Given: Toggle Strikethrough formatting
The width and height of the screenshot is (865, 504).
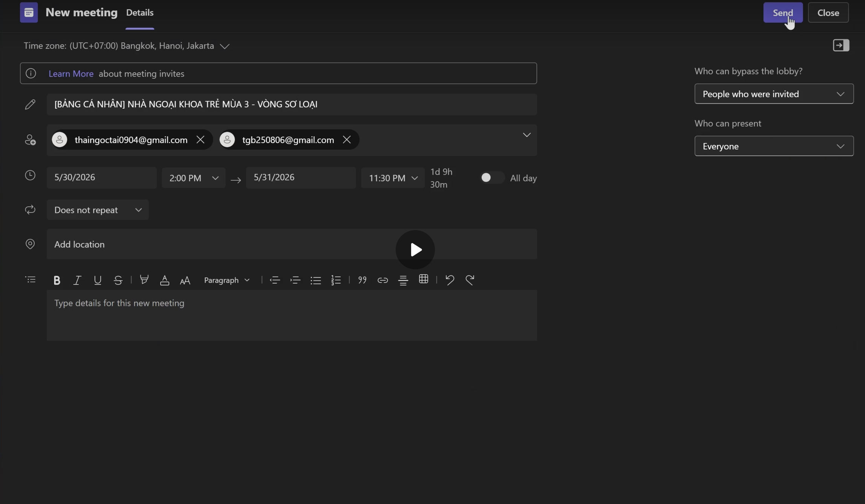Looking at the screenshot, I should [x=118, y=280].
